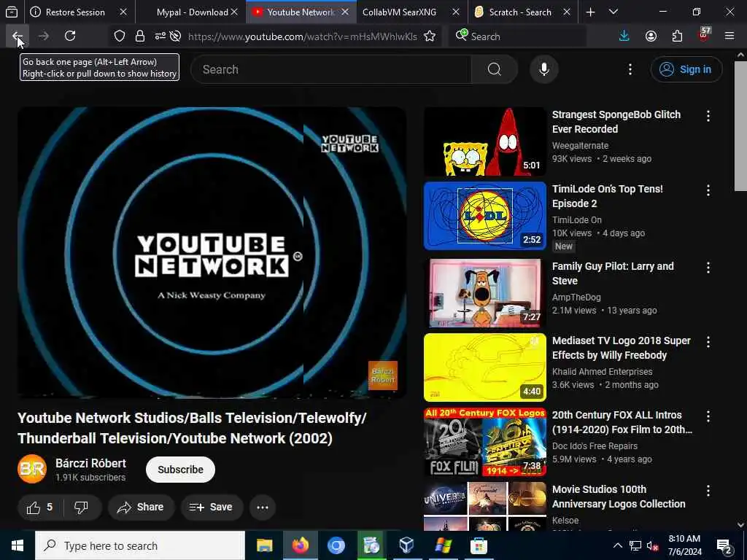The height and width of the screenshot is (560, 747).
Task: Open the Lidl logo video thumbnail
Action: (x=485, y=216)
